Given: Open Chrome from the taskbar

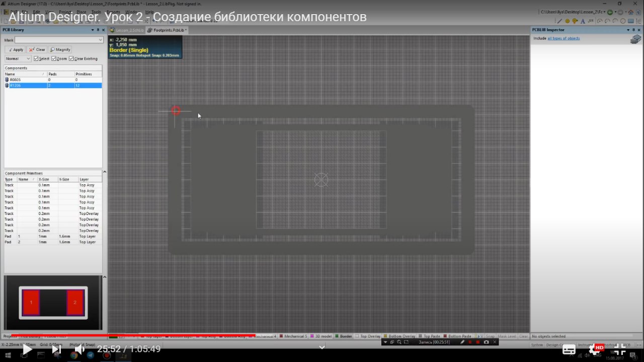Looking at the screenshot, I should [74, 355].
